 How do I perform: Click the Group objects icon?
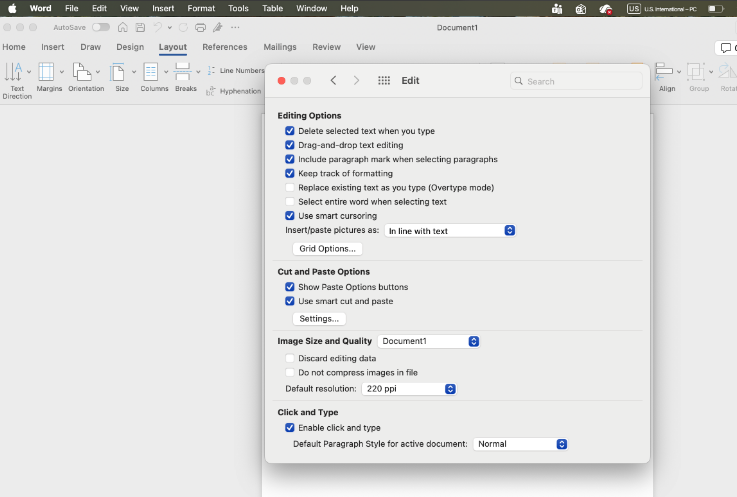696,72
